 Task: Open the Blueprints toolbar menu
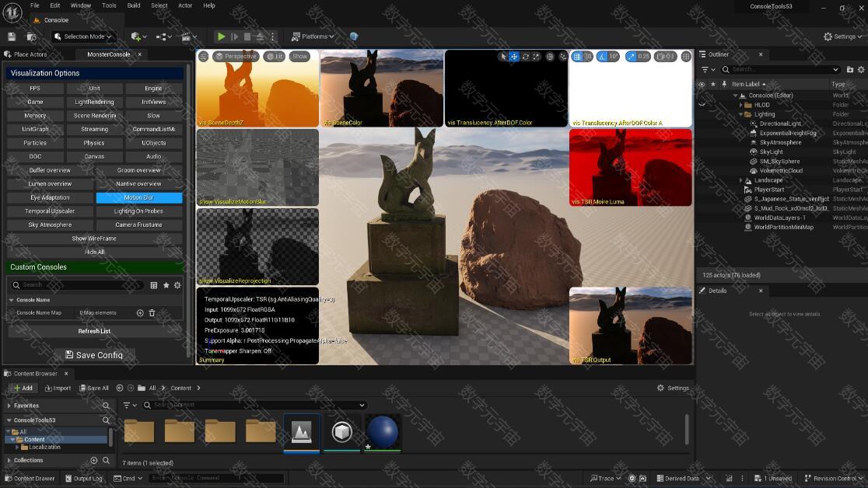(x=163, y=37)
